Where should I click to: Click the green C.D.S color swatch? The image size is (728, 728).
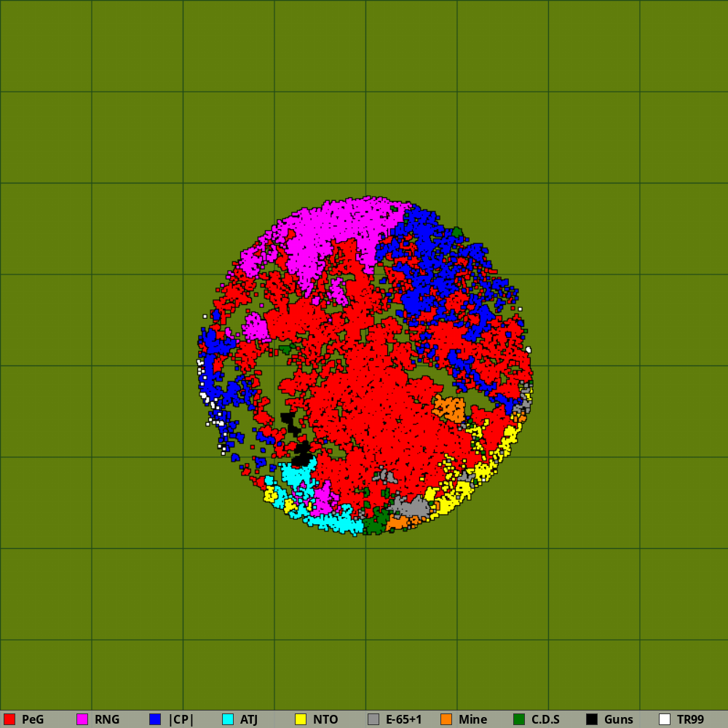(519, 719)
